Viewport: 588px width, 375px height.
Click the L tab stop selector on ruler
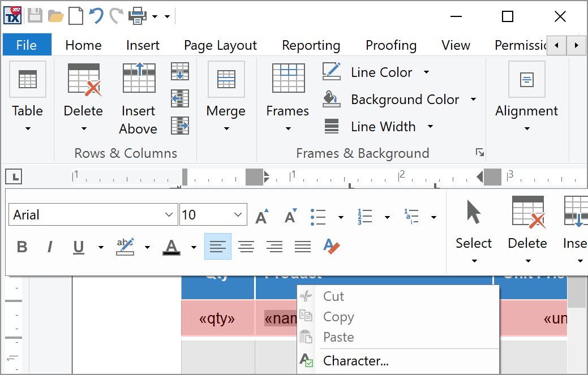coord(13,176)
